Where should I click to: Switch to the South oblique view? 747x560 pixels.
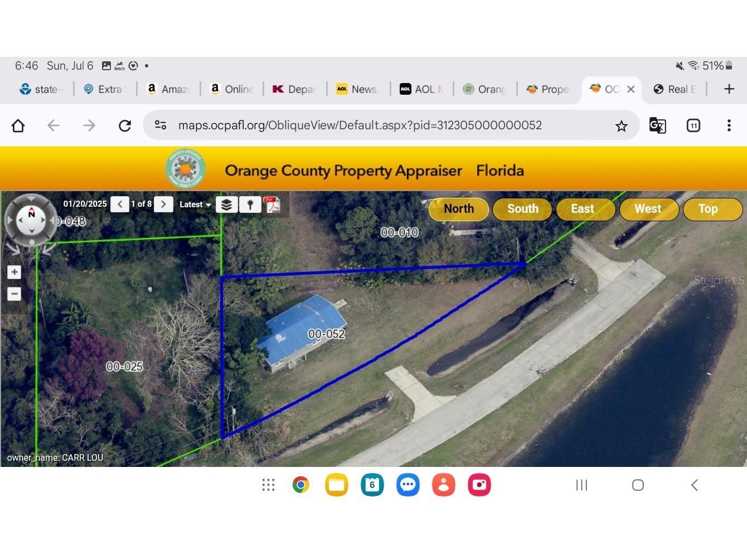pyautogui.click(x=522, y=209)
